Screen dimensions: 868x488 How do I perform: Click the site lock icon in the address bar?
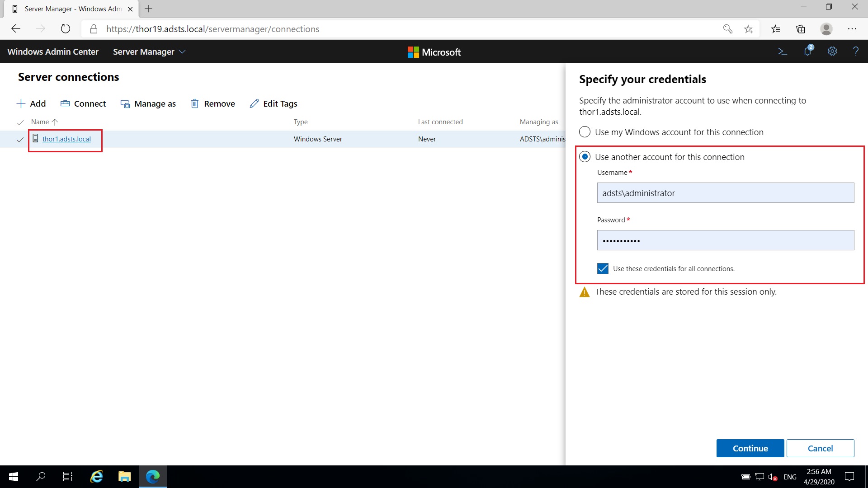(94, 29)
